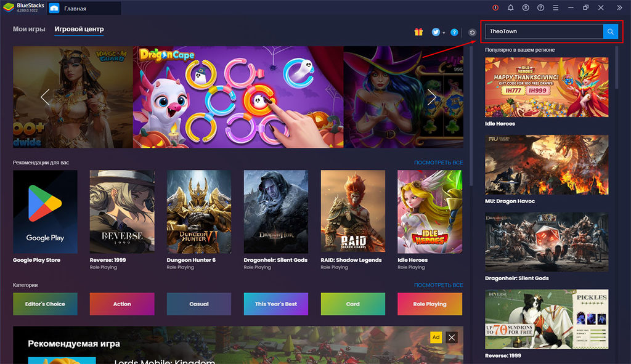This screenshot has height=364, width=631.
Task: Click the yellow Ad badge
Action: (436, 338)
